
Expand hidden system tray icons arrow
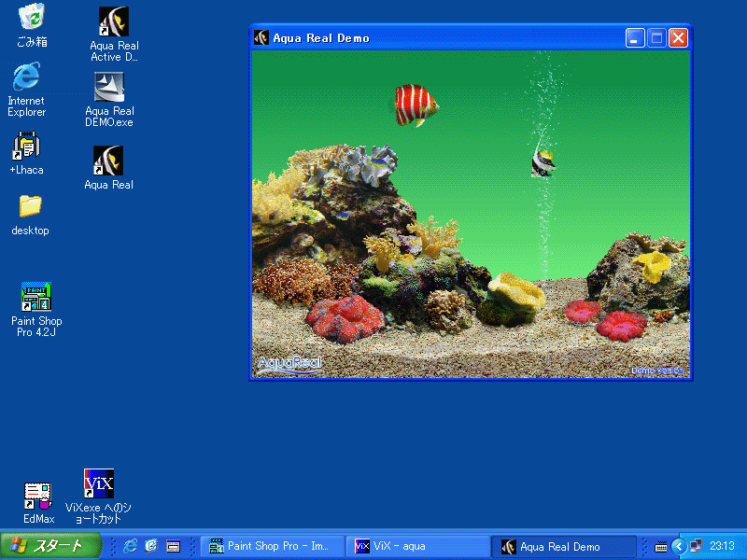[x=679, y=546]
